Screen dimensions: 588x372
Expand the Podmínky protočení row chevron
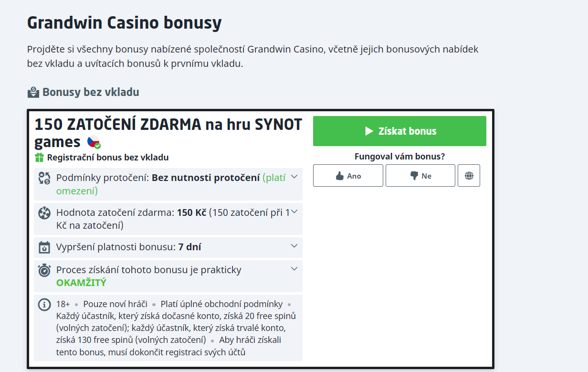point(294,177)
